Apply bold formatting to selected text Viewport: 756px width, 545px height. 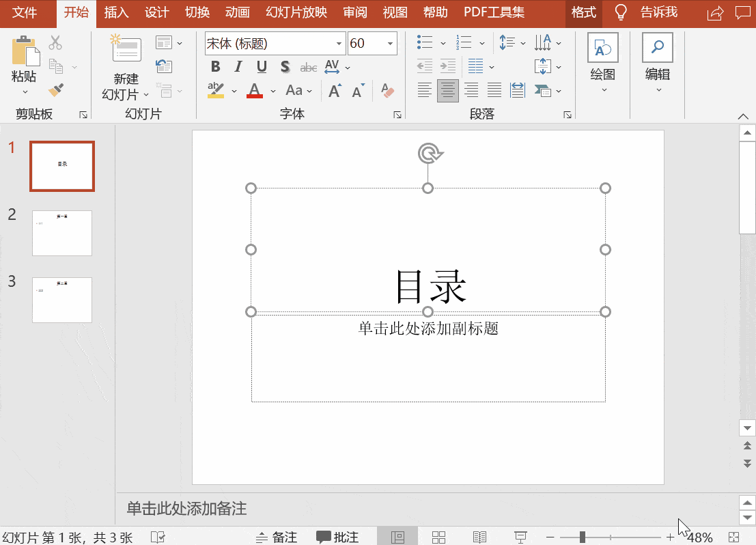215,66
